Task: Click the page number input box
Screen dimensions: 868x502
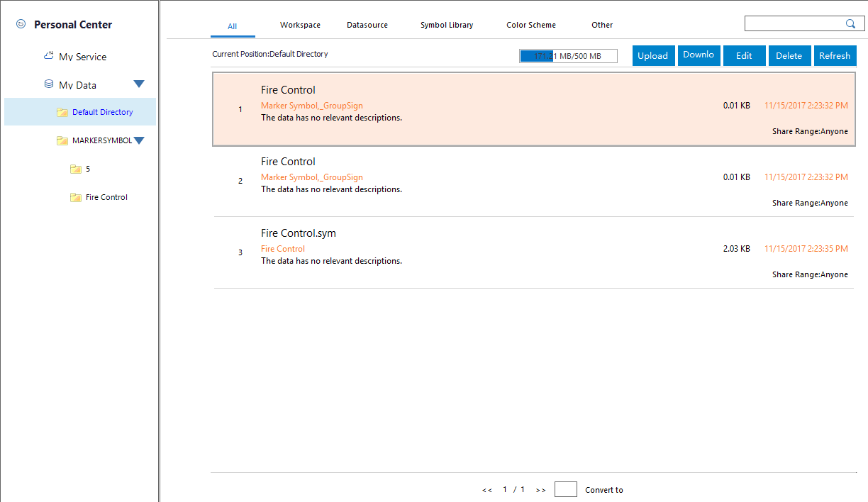Action: point(565,489)
